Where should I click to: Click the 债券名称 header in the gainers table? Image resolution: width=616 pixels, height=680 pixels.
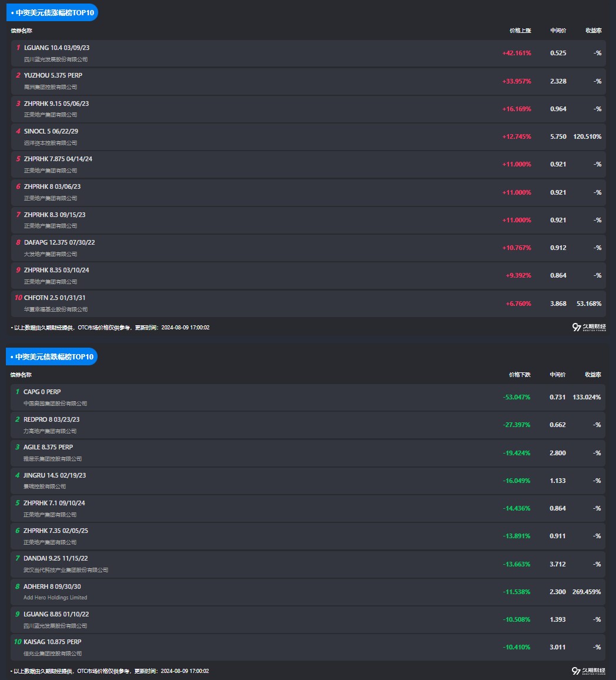[21, 30]
